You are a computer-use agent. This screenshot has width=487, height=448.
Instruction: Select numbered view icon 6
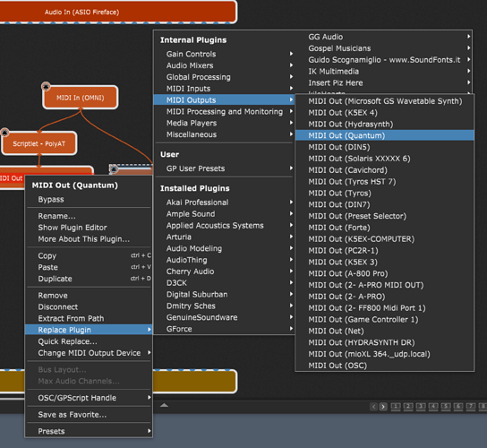point(458,407)
